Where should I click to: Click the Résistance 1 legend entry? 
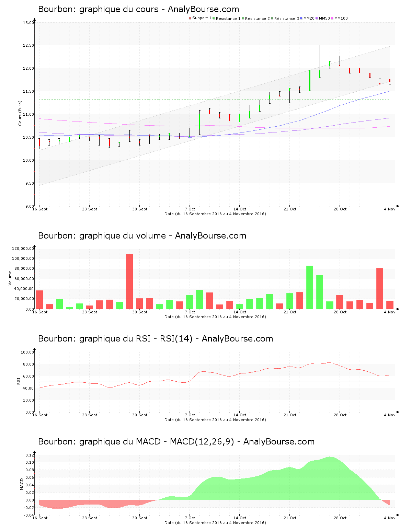(227, 18)
